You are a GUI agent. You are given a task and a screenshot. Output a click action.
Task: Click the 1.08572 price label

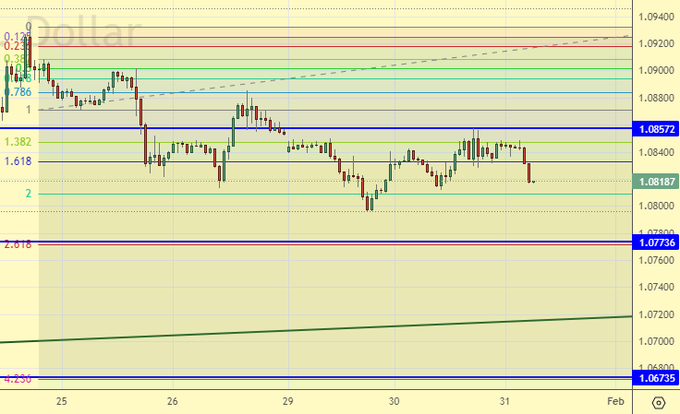pyautogui.click(x=656, y=129)
